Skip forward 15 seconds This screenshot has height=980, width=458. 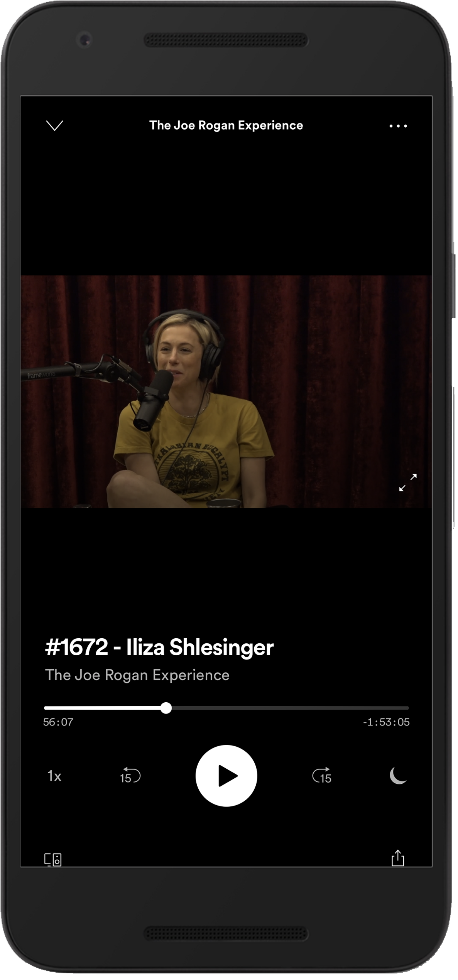[x=322, y=776]
